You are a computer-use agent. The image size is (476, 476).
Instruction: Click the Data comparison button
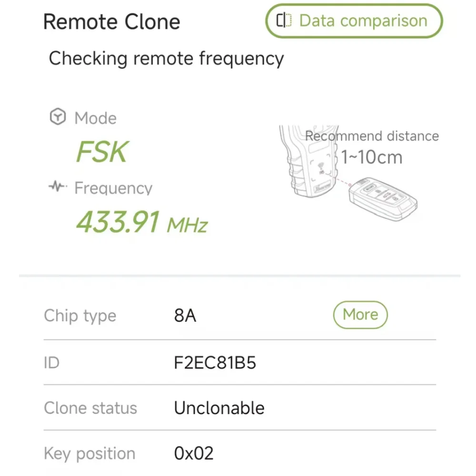(x=354, y=21)
